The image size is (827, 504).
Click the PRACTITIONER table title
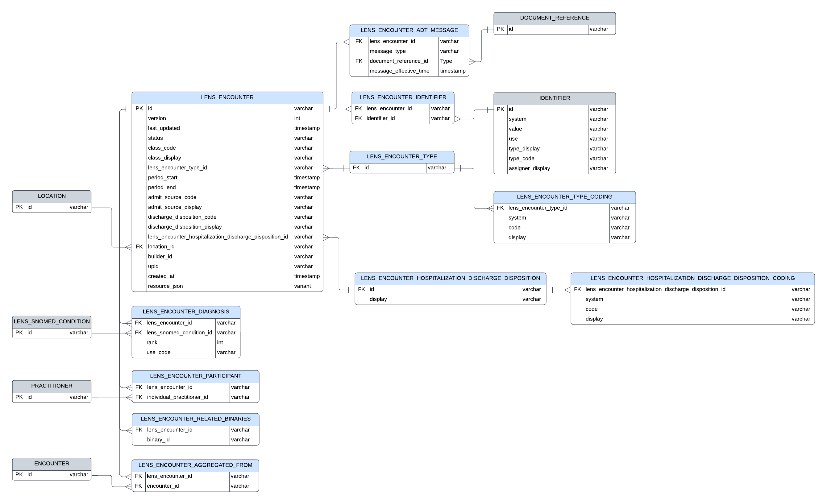pyautogui.click(x=52, y=386)
